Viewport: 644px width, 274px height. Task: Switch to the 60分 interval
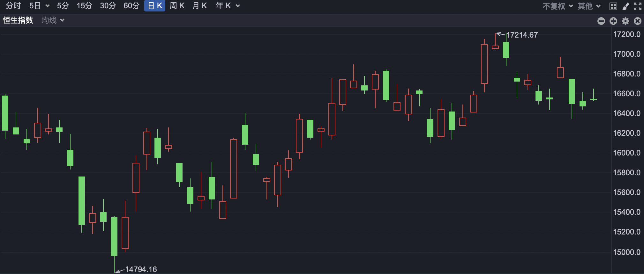131,6
